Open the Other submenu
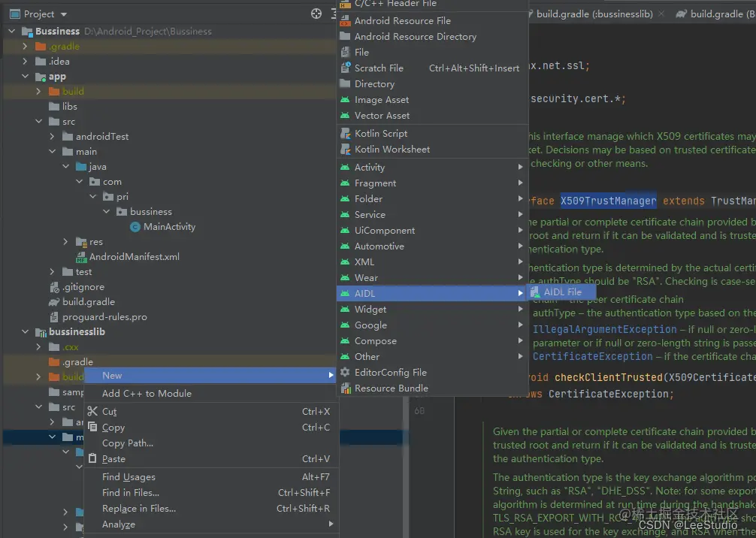 pyautogui.click(x=432, y=357)
